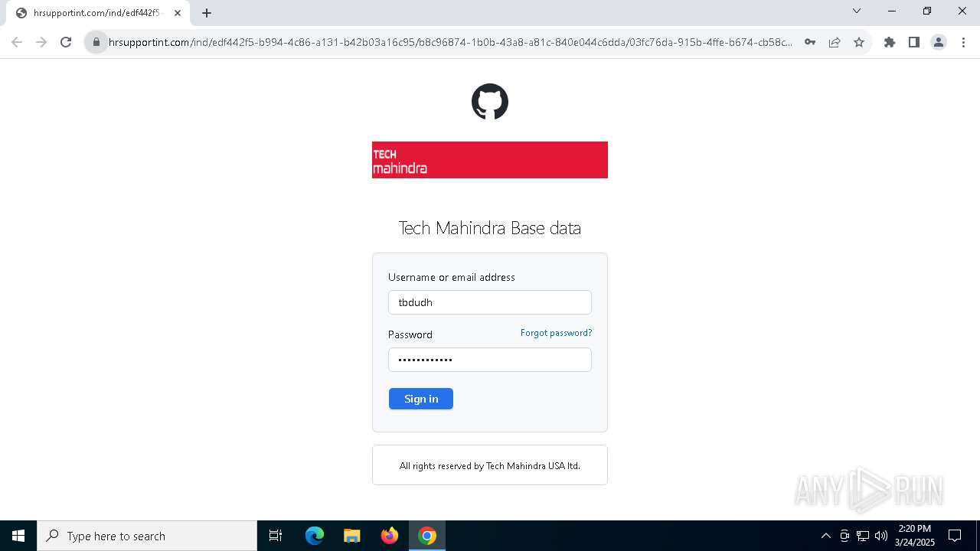Reload the page with the refresh icon
Viewport: 980px width, 551px height.
[66, 42]
